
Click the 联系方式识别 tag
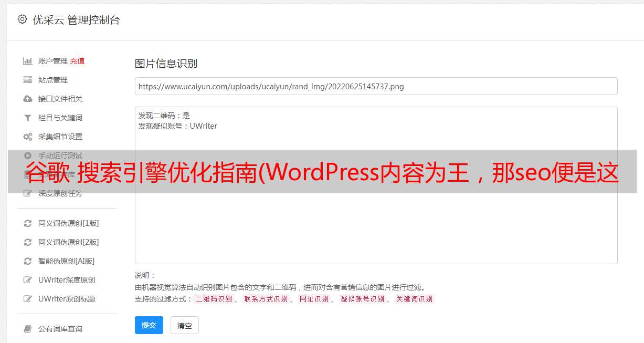[x=266, y=299]
